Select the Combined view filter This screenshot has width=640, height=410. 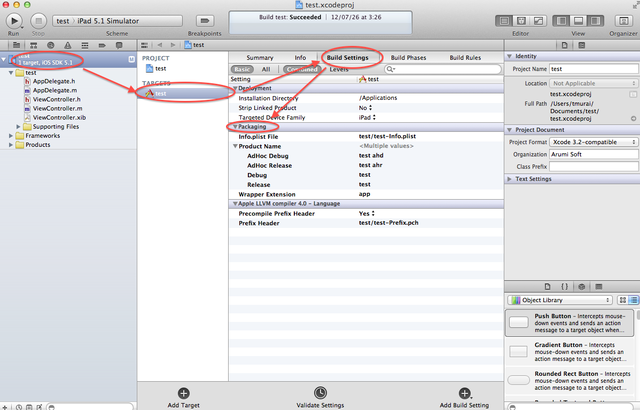[x=301, y=69]
